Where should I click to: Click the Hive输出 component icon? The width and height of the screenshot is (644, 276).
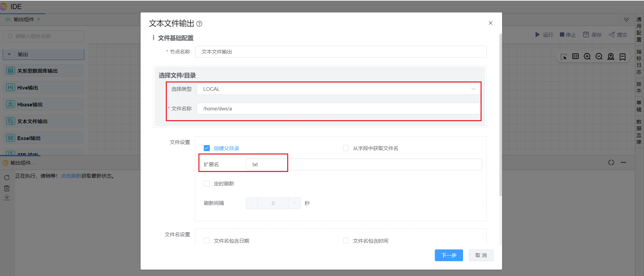click(x=10, y=88)
